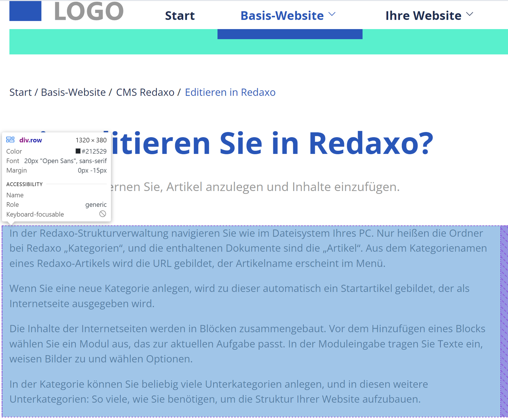Click the Basis-Website breadcrumb entry
Viewport: 508px width, 420px height.
pos(73,92)
